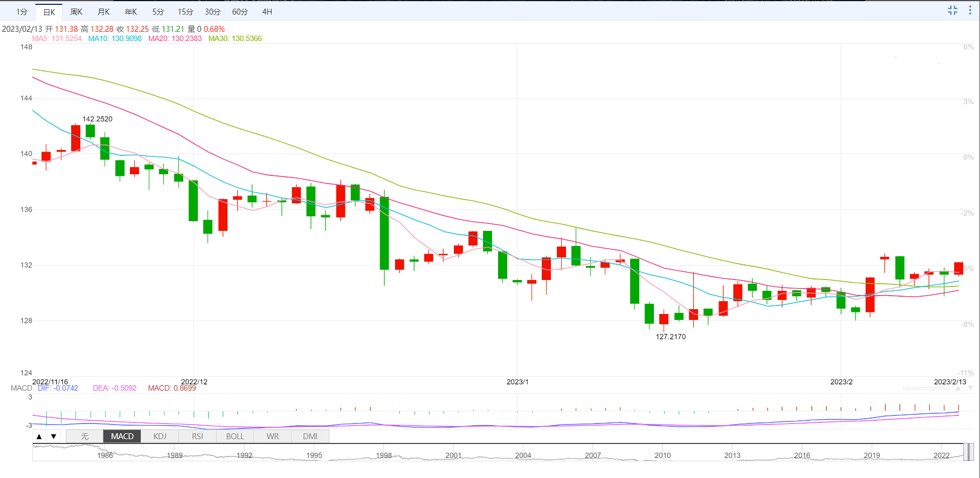Click the 2023/1 date axis label
Image resolution: width=980 pixels, height=478 pixels.
[x=517, y=381]
